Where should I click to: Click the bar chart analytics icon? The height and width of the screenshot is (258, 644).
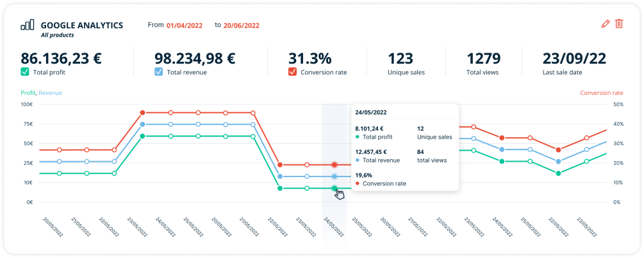[x=28, y=24]
